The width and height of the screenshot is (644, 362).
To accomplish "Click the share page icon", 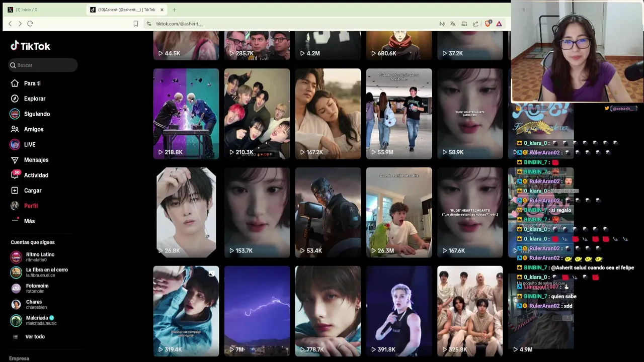I will pos(475,24).
